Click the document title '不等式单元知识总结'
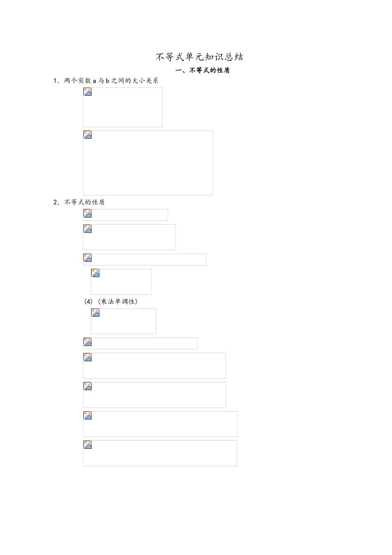The height and width of the screenshot is (555, 392). tap(199, 57)
